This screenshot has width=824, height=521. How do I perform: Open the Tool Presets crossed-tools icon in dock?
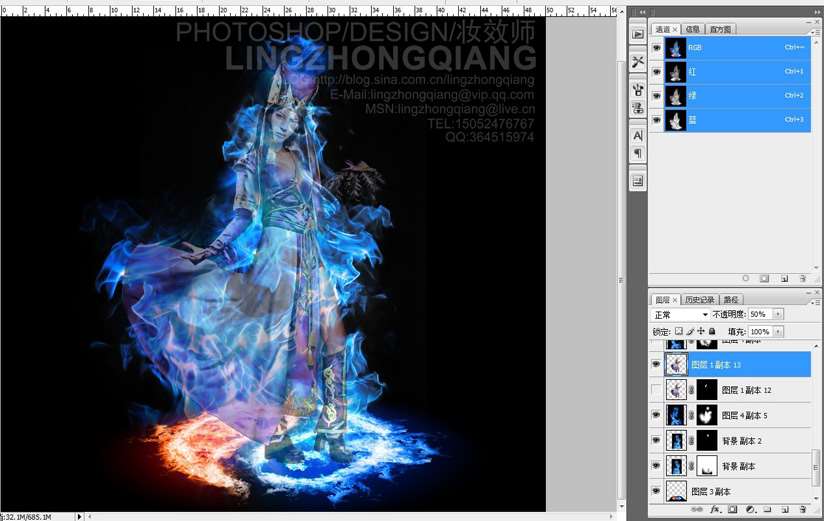[x=638, y=62]
